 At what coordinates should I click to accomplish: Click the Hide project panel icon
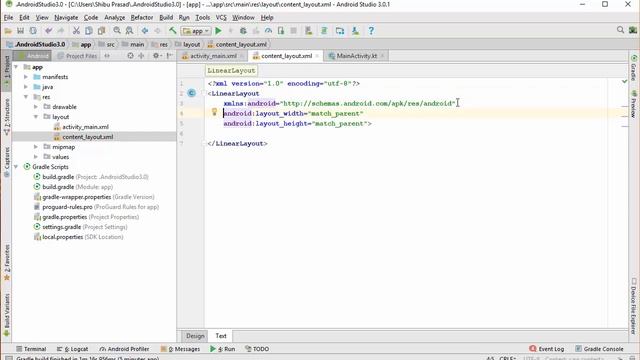pos(170,56)
